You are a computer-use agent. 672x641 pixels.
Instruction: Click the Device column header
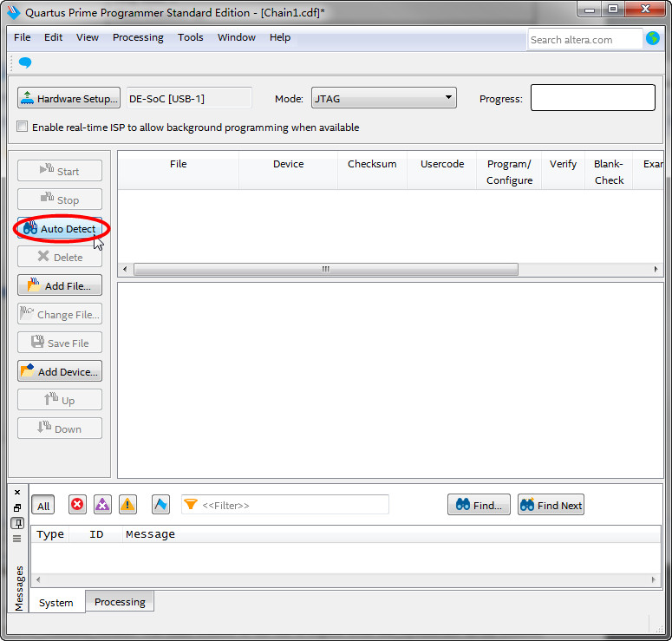point(289,170)
